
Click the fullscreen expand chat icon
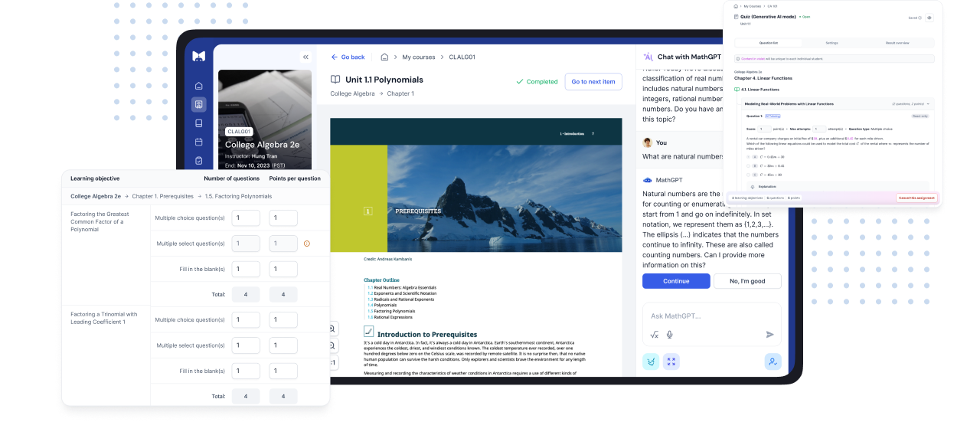(x=671, y=361)
